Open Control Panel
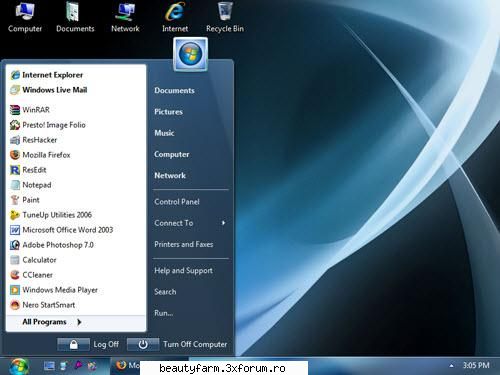 point(177,202)
